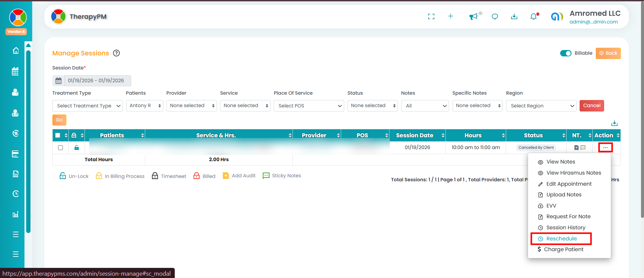644x278 pixels.
Task: Sort by the Service & Hrs. column
Action: 219,135
